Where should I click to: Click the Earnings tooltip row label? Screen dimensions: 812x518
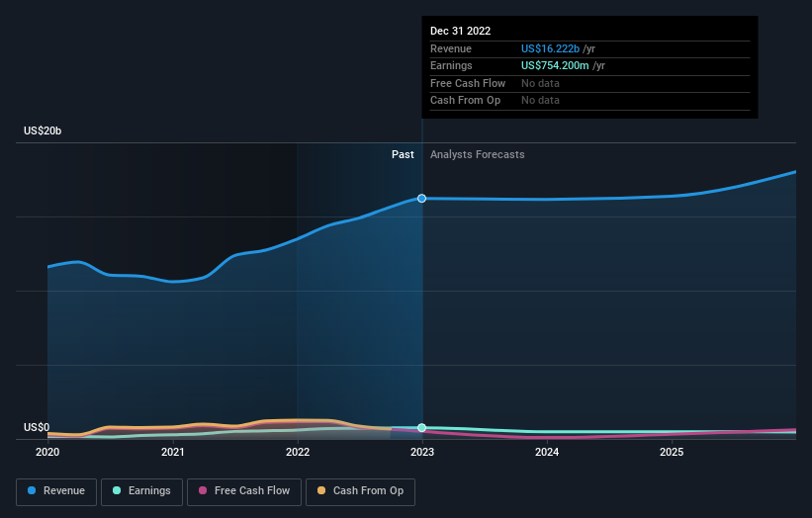pyautogui.click(x=451, y=65)
